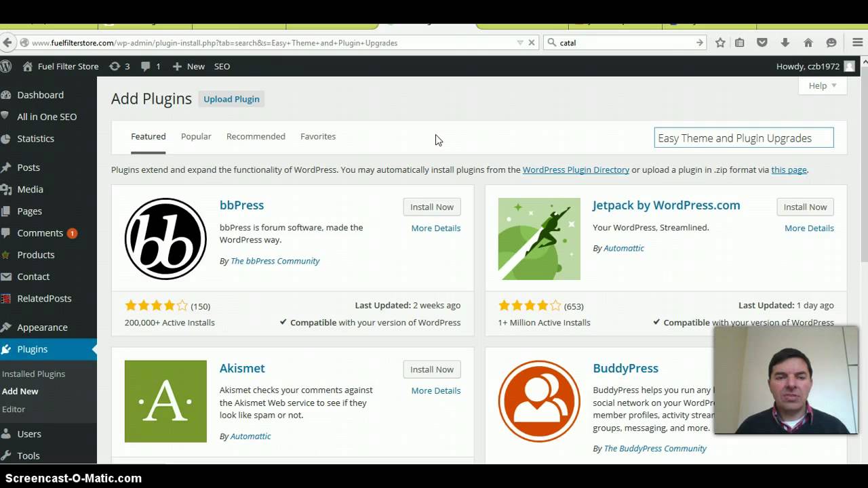Open the Akismet plugin title link
Viewport: 868px width, 488px height.
click(x=242, y=368)
